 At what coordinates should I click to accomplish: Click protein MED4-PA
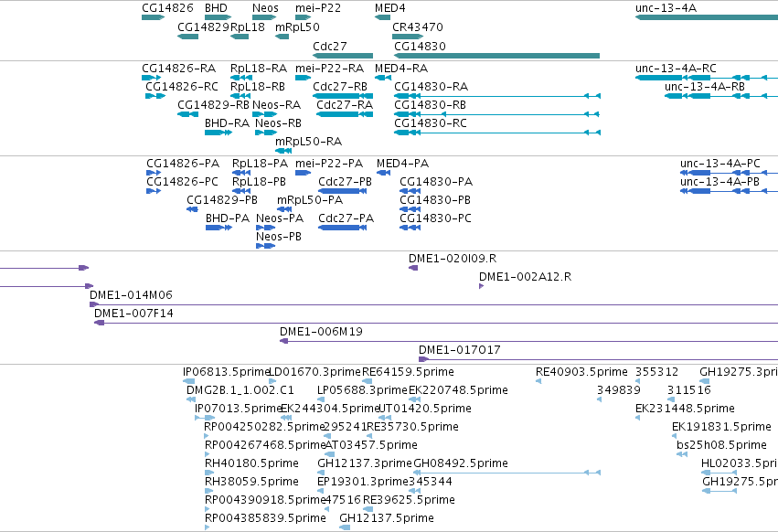384,173
